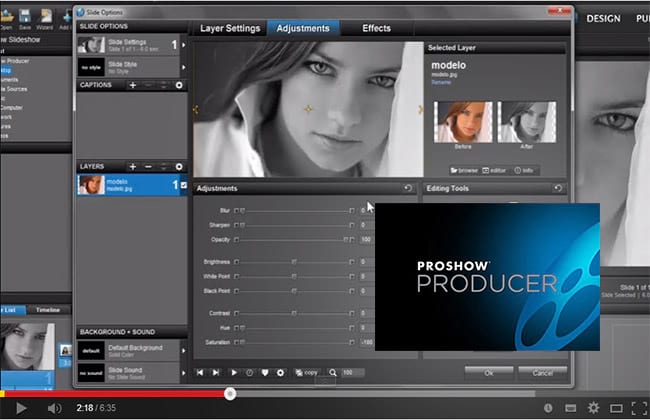Click the After preview thumbnail

click(x=527, y=122)
